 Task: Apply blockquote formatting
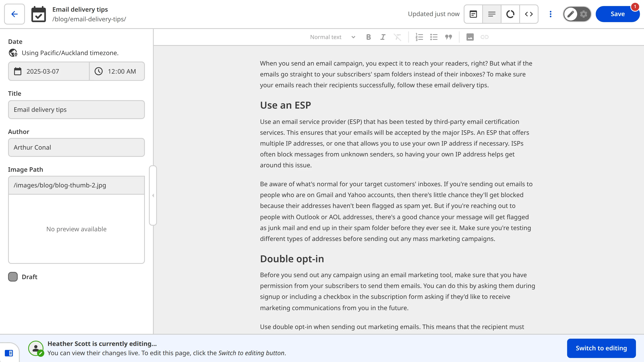pyautogui.click(x=448, y=37)
